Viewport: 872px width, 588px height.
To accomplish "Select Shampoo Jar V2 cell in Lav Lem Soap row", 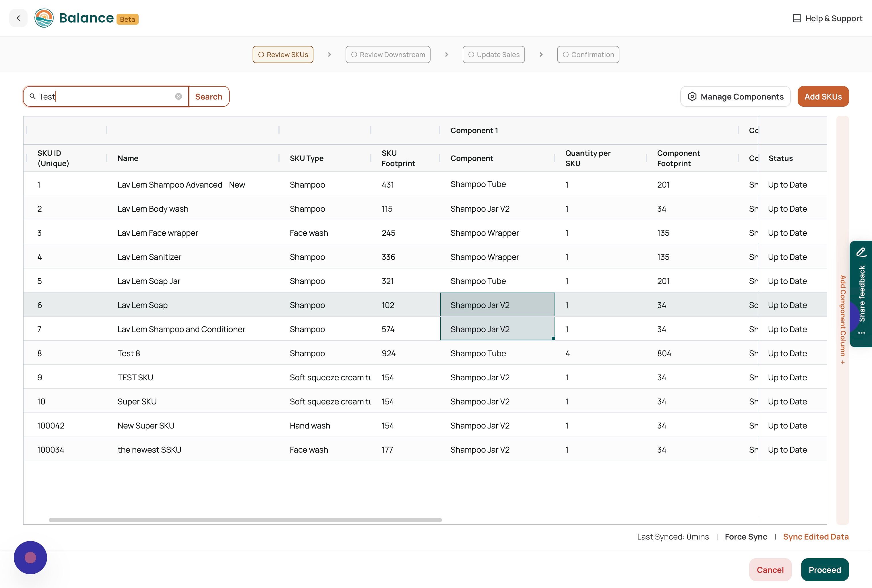I will (x=497, y=305).
